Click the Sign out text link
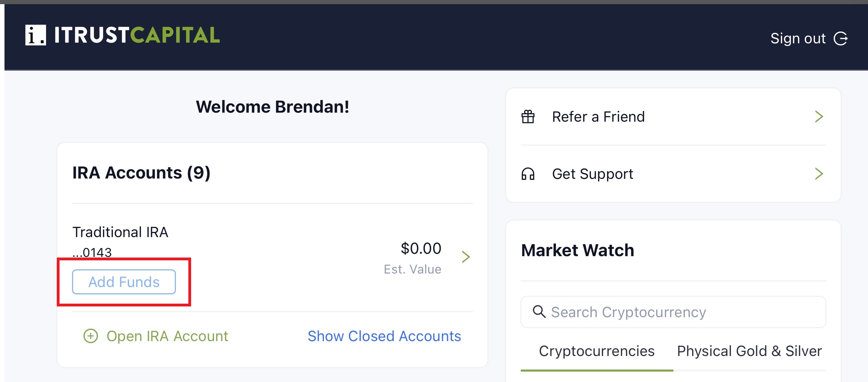Viewport: 868px width, 382px height. pos(798,38)
